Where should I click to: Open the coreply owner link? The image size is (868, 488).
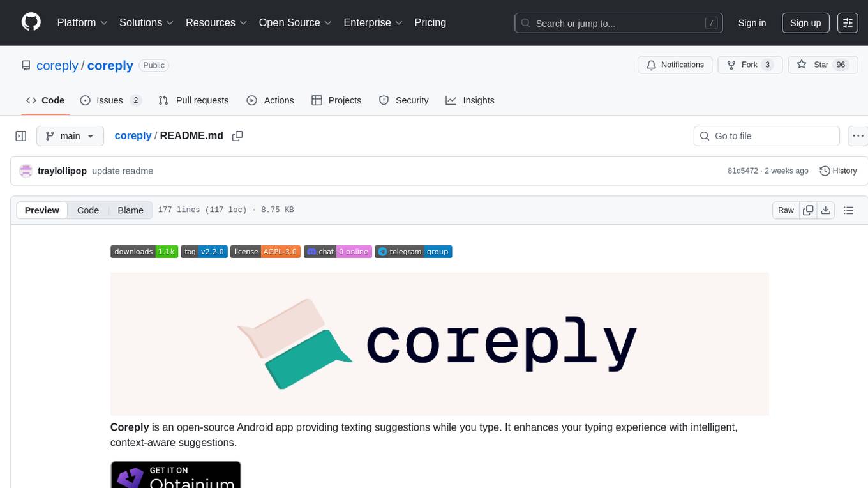coord(57,65)
